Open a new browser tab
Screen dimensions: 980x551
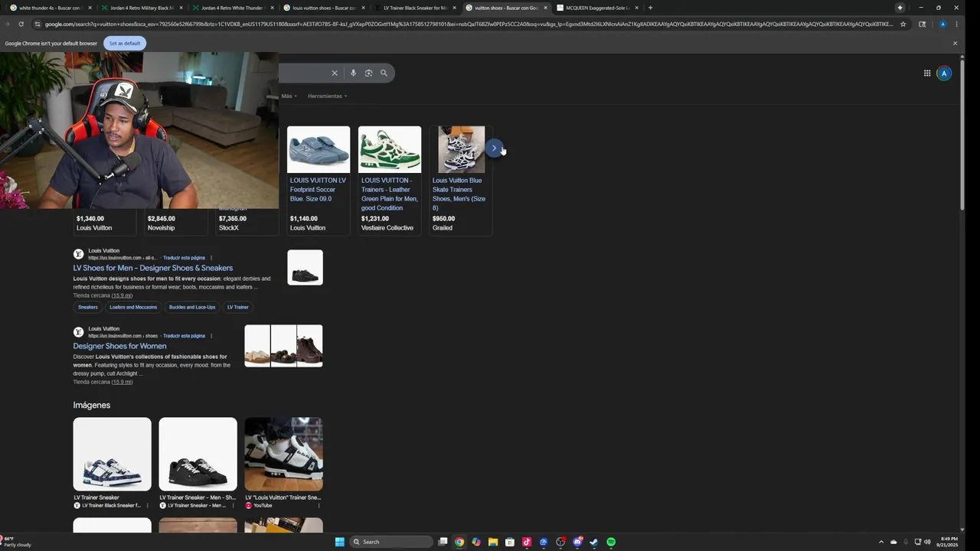(x=650, y=8)
